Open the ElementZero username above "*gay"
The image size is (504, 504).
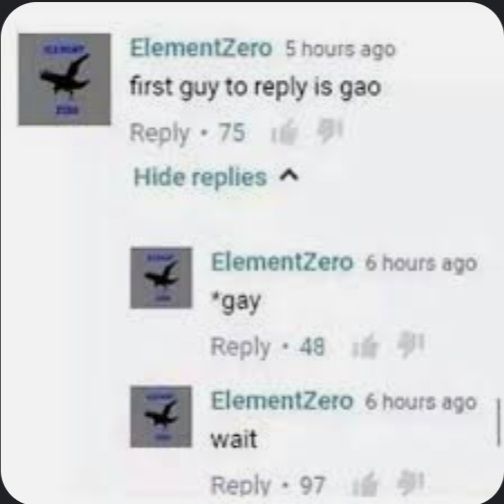point(282,262)
